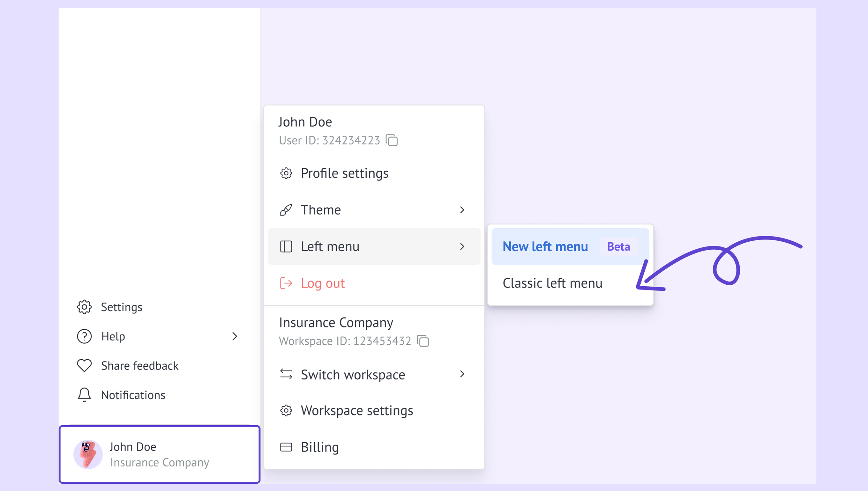
Task: Click the Beta badge label
Action: (618, 246)
